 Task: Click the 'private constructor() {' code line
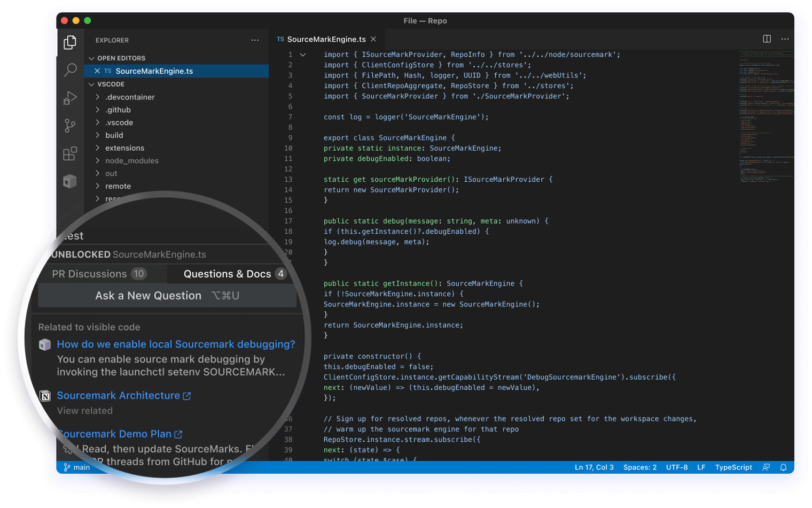372,356
